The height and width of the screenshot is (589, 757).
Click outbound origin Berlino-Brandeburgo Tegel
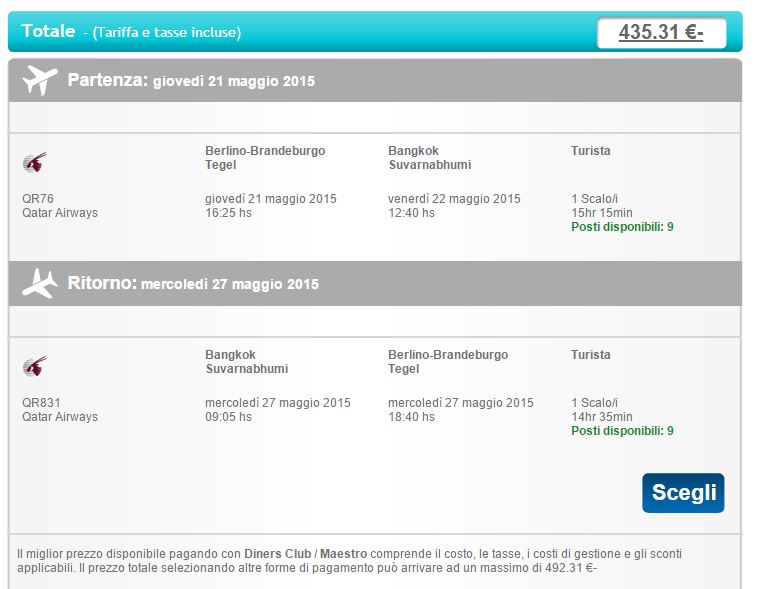coord(265,158)
